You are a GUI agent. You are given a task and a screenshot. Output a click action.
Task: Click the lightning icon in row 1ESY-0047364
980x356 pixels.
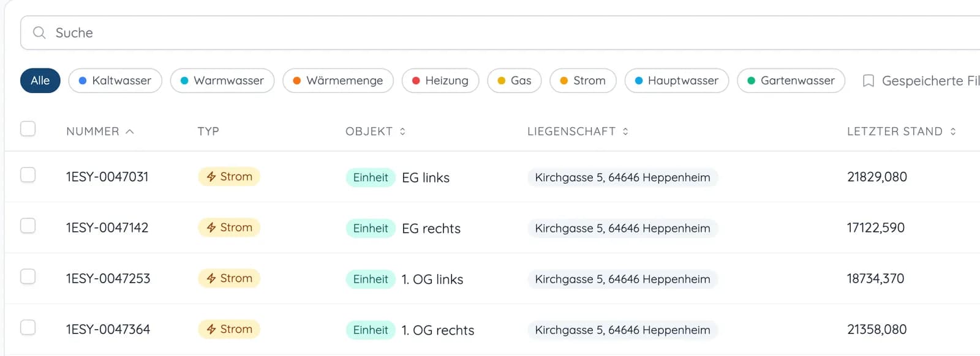pos(211,329)
